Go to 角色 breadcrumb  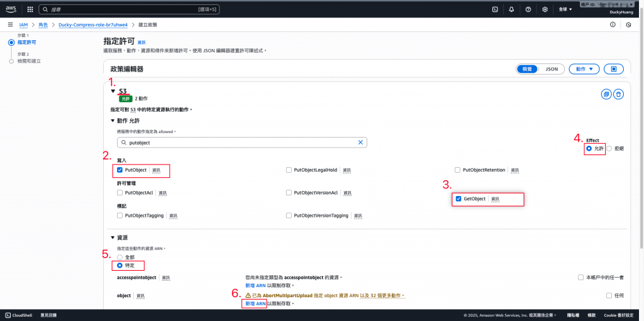click(43, 24)
